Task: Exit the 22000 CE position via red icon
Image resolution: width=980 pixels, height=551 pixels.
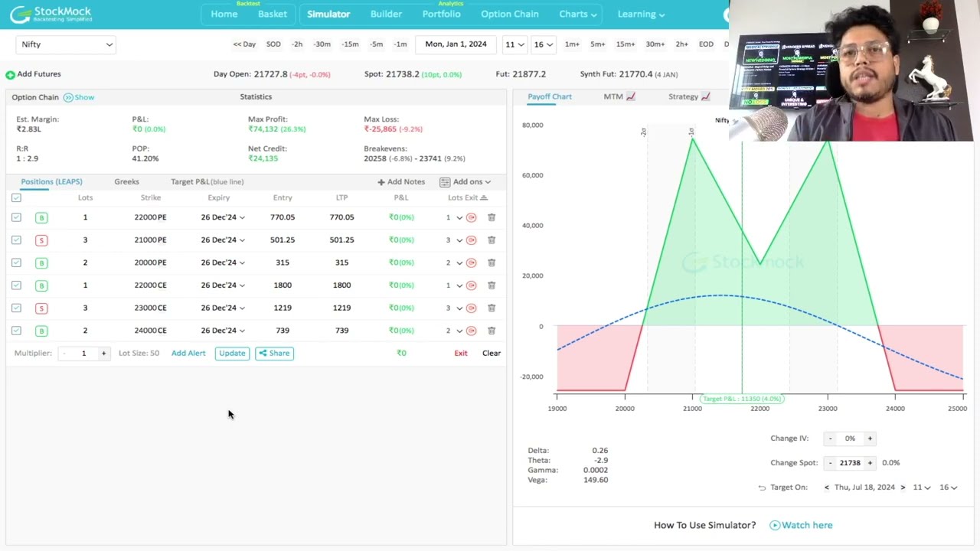Action: (472, 285)
